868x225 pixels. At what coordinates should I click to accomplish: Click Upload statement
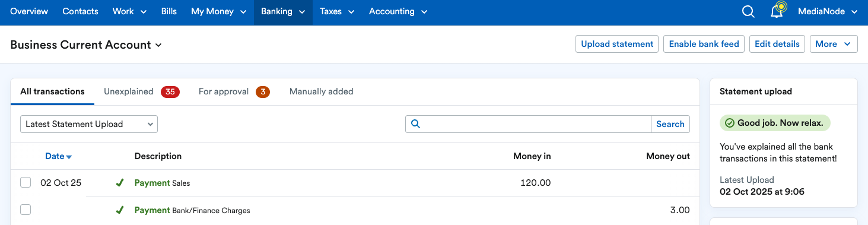tap(617, 44)
